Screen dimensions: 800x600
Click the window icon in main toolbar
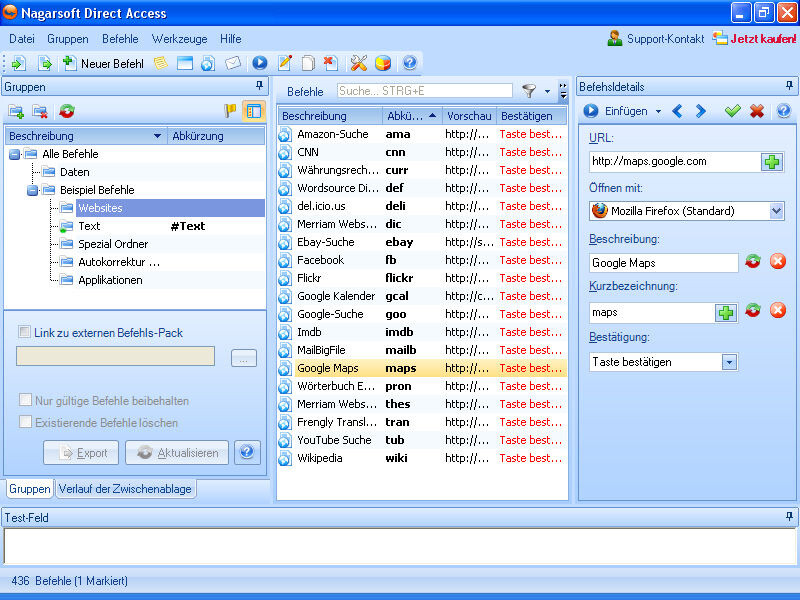[185, 63]
